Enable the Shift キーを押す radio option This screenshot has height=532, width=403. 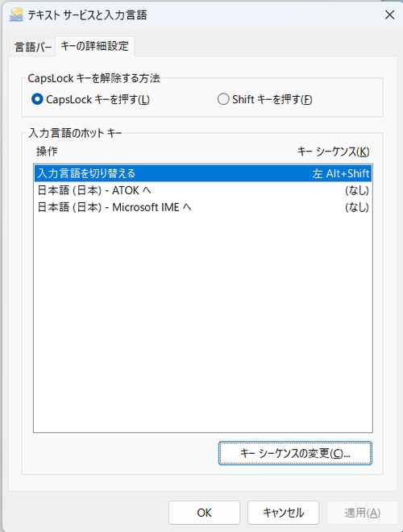[x=264, y=99]
